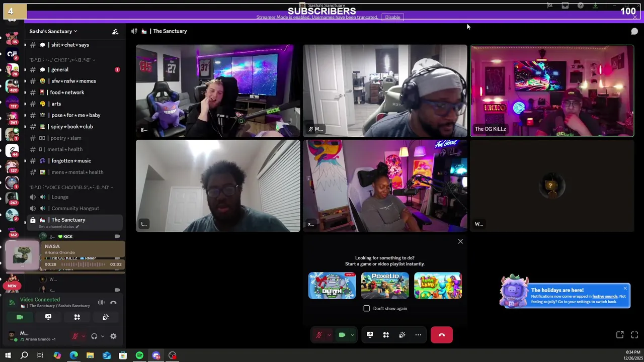Unmute mic in the user panel

tap(75, 336)
